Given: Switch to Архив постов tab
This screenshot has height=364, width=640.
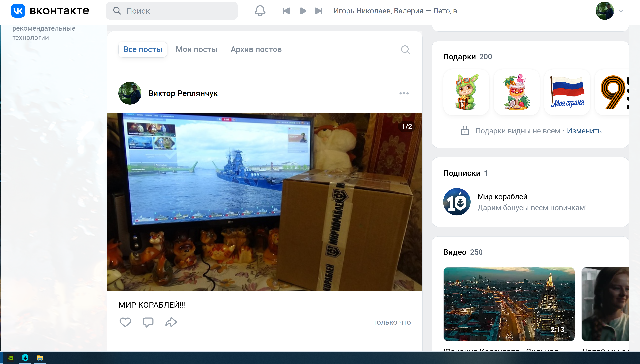Looking at the screenshot, I should pyautogui.click(x=256, y=49).
